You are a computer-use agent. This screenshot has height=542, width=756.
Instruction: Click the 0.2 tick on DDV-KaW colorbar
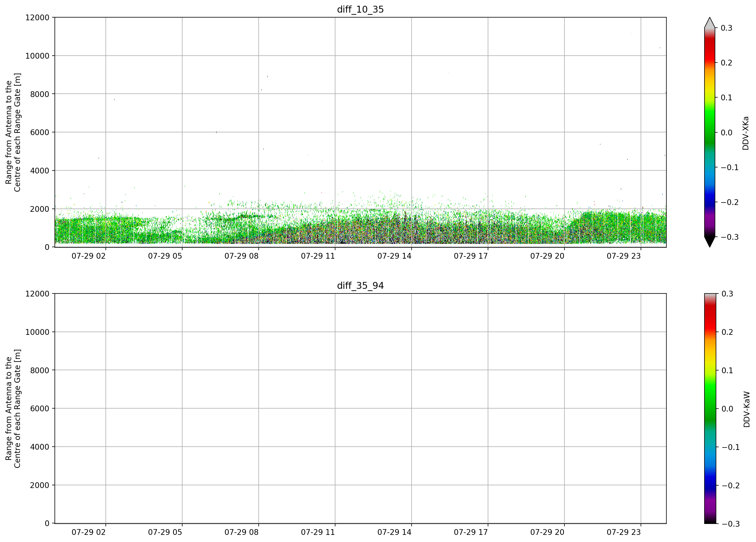tap(727, 332)
